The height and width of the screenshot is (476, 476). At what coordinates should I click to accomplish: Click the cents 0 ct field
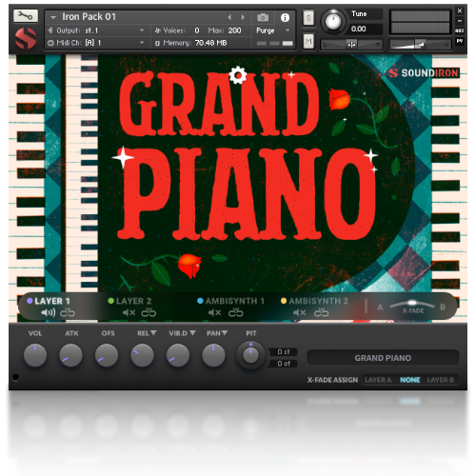284,364
